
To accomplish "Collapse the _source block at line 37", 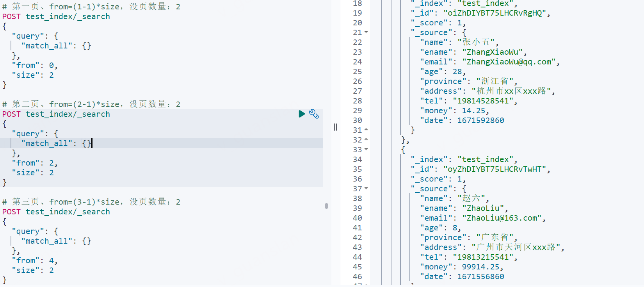I will (x=366, y=189).
